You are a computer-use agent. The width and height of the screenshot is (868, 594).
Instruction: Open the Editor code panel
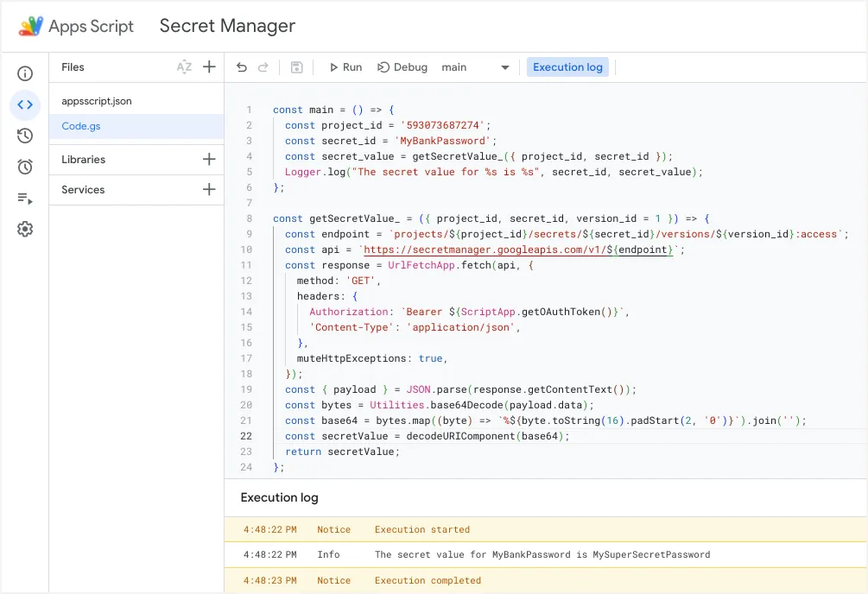point(25,105)
